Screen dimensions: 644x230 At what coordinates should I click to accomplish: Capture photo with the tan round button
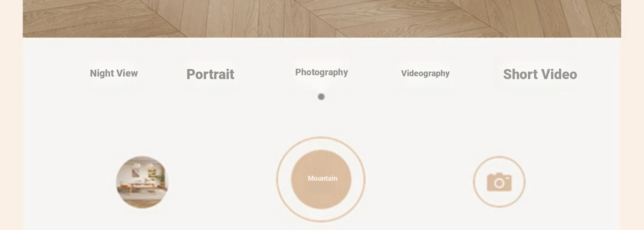click(x=321, y=179)
